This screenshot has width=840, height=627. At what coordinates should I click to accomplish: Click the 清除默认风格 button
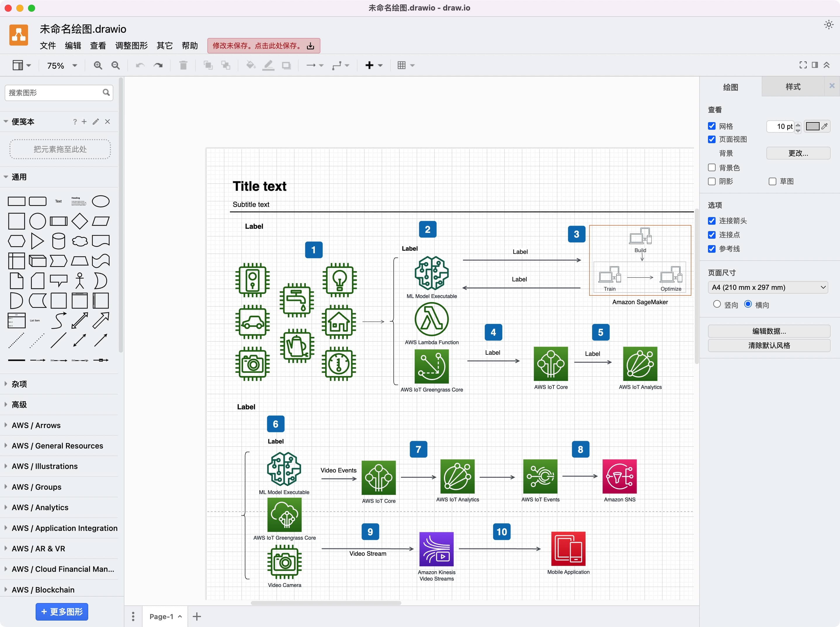(x=769, y=345)
